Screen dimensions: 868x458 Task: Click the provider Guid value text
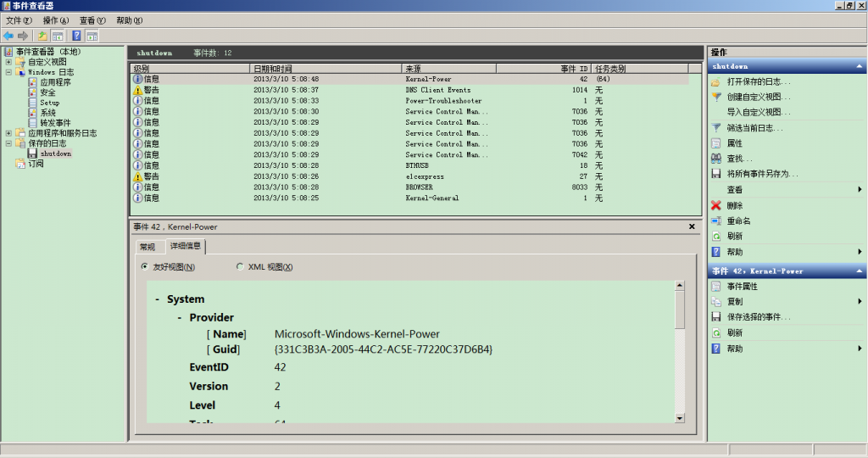click(383, 349)
